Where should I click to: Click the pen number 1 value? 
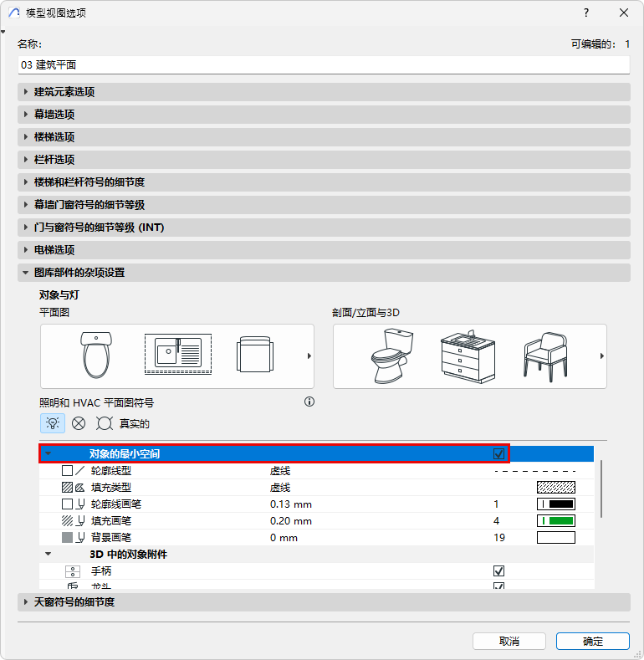pos(496,504)
